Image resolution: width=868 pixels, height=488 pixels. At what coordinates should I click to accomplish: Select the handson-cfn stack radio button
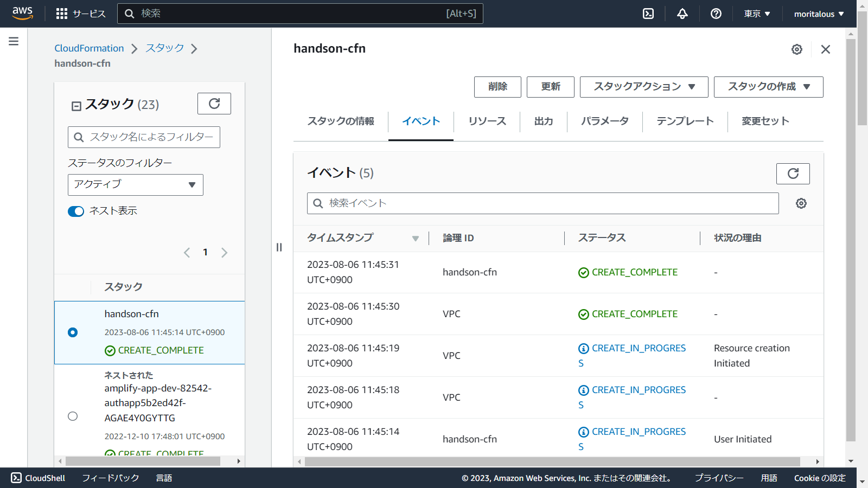[73, 332]
